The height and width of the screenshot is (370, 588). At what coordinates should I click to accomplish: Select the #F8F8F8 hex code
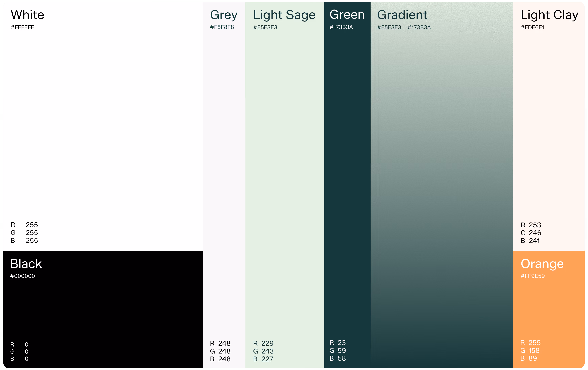(222, 27)
